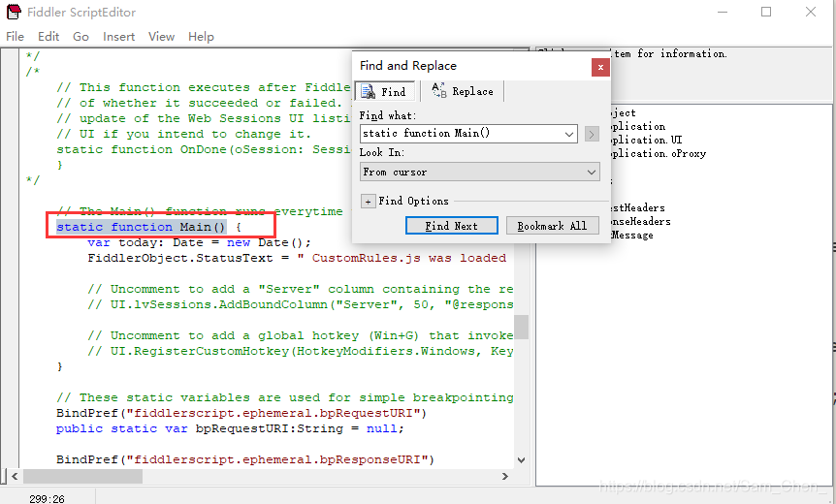Click the 'static function OnDone' line

click(x=203, y=149)
